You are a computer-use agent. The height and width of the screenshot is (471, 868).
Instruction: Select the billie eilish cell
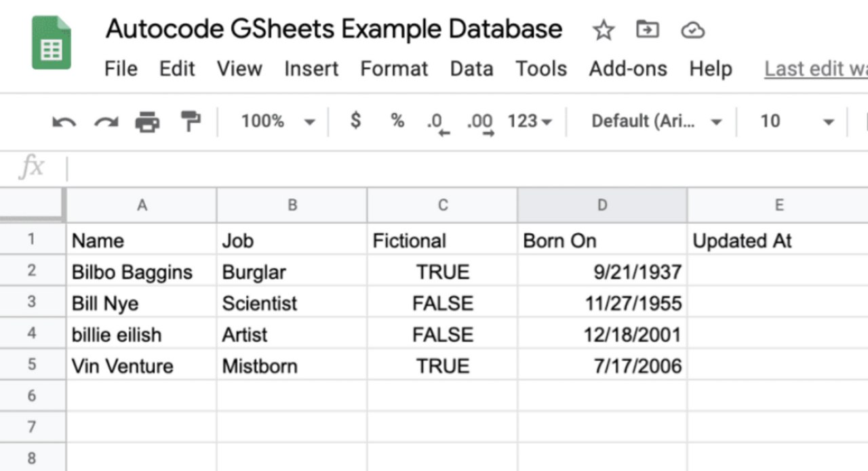pyautogui.click(x=142, y=333)
